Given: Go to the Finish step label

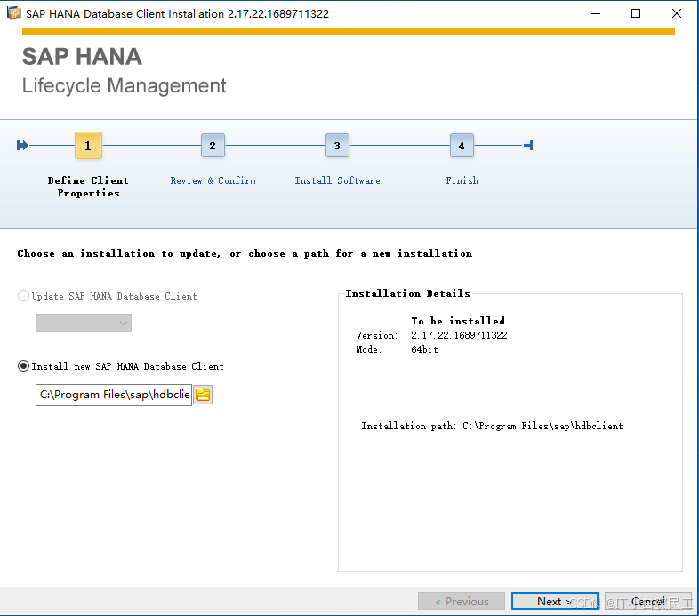Looking at the screenshot, I should pos(462,180).
